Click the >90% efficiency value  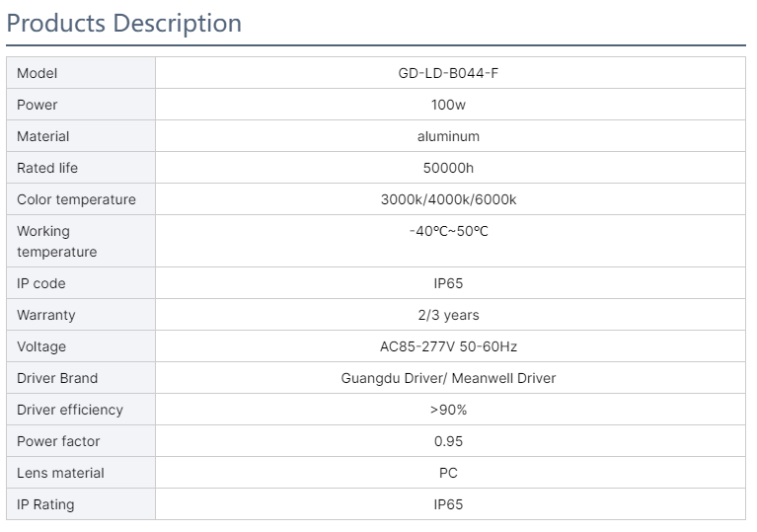click(448, 410)
